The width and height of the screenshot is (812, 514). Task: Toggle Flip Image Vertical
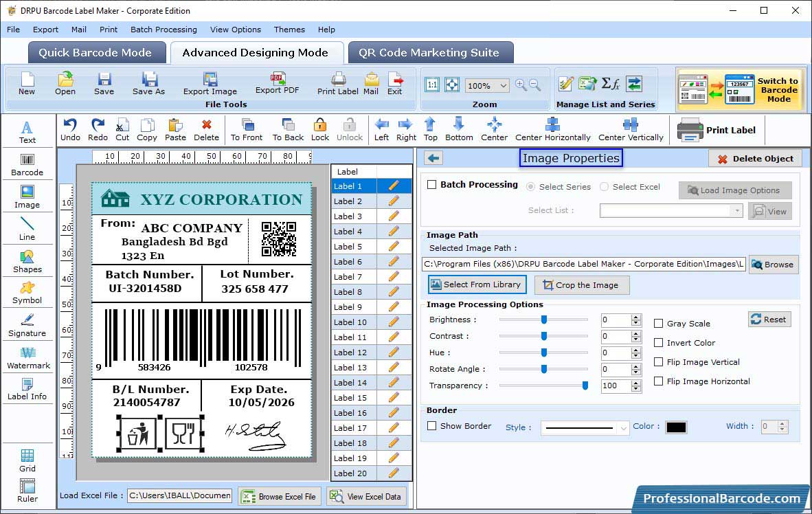point(659,361)
